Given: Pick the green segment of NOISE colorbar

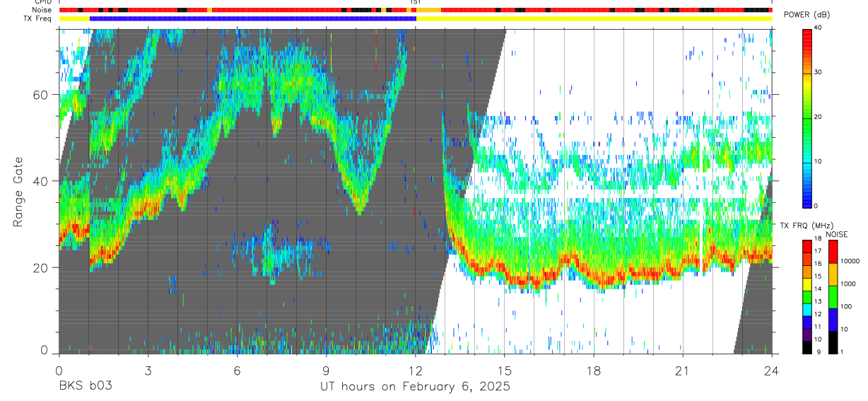Looking at the screenshot, I should point(833,297).
